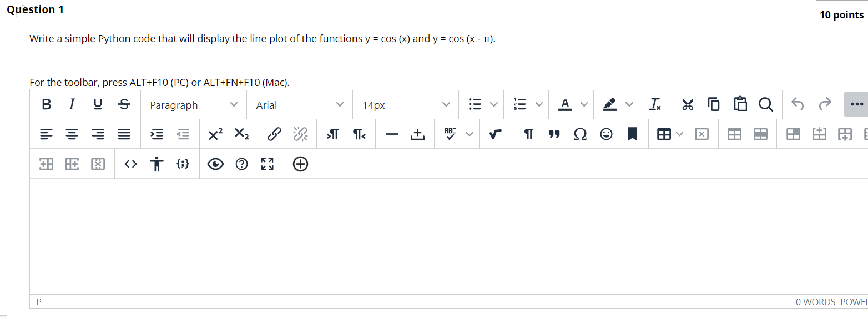Remove link with unlink icon

300,134
